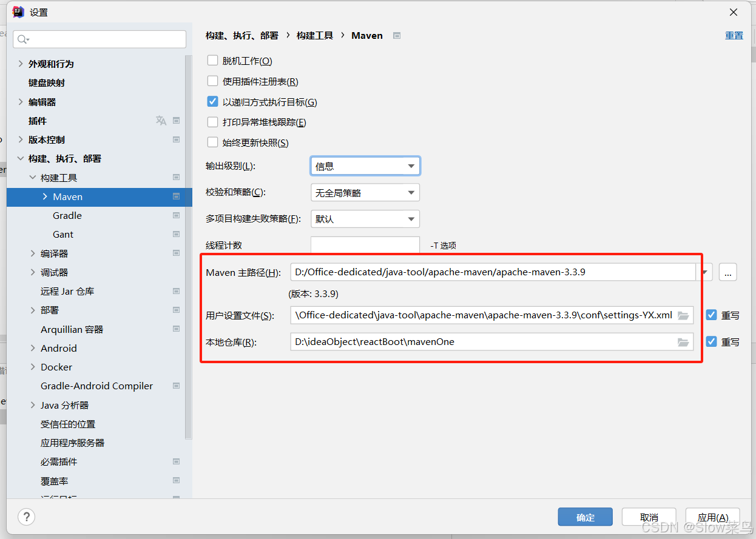Collapse the 构建工具 tree node

coord(33,178)
